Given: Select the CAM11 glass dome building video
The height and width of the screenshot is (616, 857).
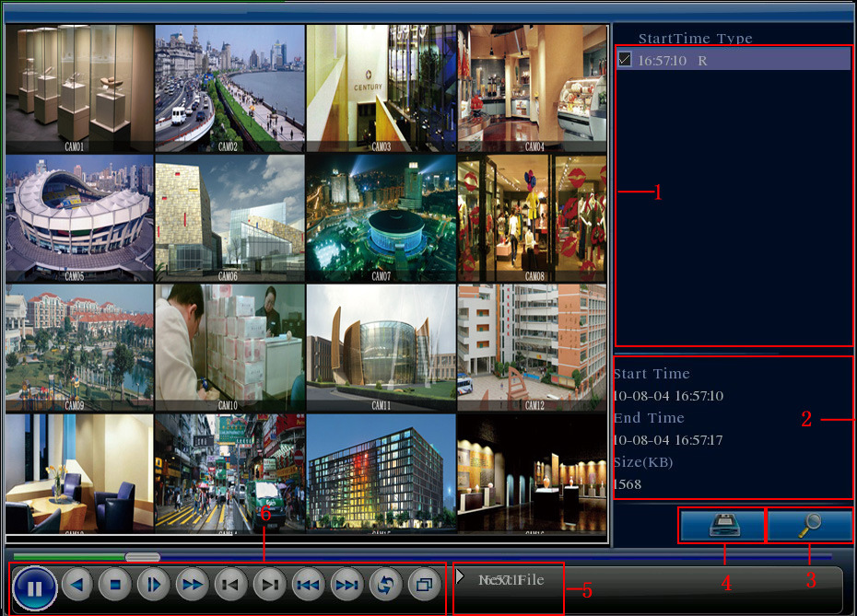Looking at the screenshot, I should [381, 347].
